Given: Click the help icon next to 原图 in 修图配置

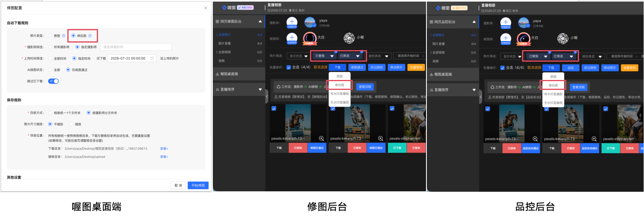Looking at the screenshot, I should (63, 36).
